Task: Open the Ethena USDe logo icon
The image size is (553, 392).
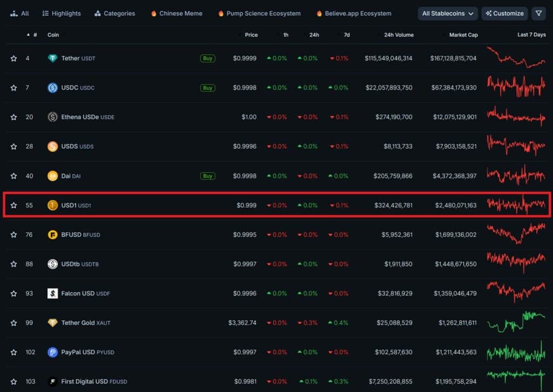Action: point(52,117)
